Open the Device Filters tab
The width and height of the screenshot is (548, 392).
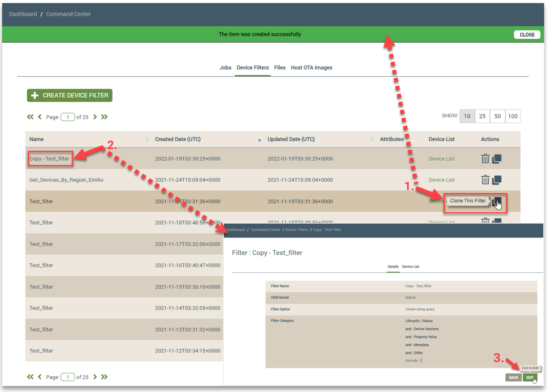tap(253, 68)
